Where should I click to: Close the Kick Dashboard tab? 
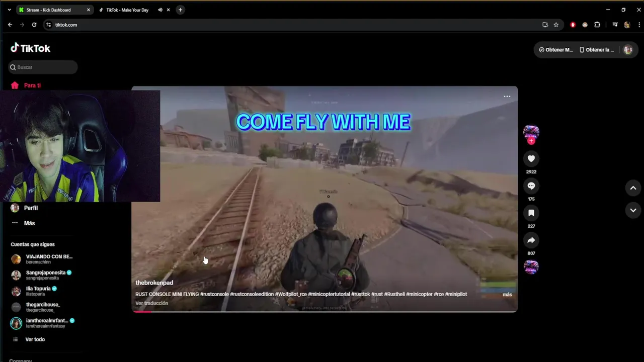[88, 10]
